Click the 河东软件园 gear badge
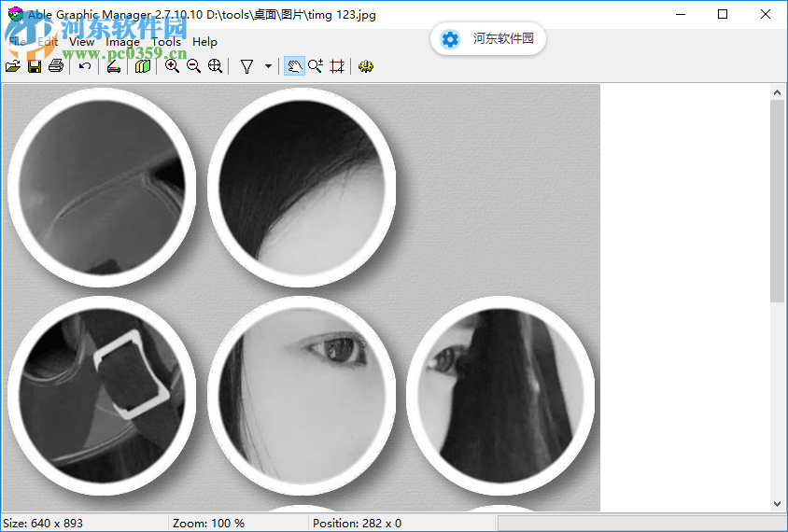This screenshot has width=788, height=532. [488, 38]
